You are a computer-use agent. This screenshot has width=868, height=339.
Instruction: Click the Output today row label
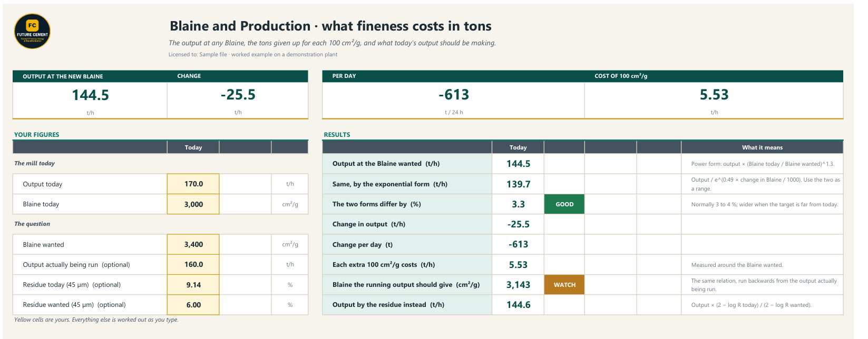click(x=42, y=184)
